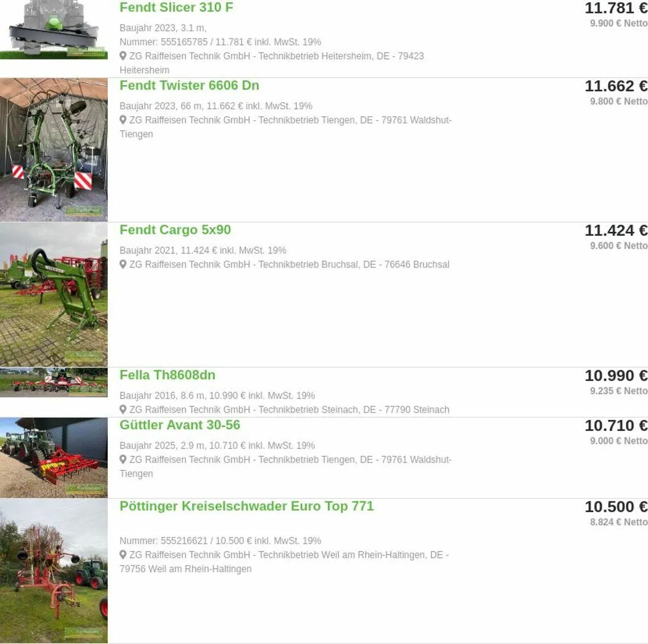This screenshot has height=644, width=648.
Task: Click location pin on Güttler Avant listing
Action: pos(123,459)
